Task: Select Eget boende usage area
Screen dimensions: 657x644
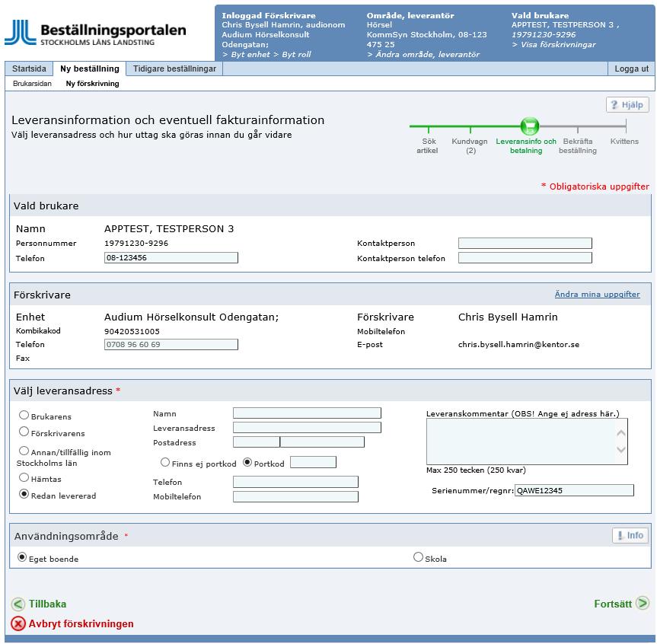Action: coord(22,557)
